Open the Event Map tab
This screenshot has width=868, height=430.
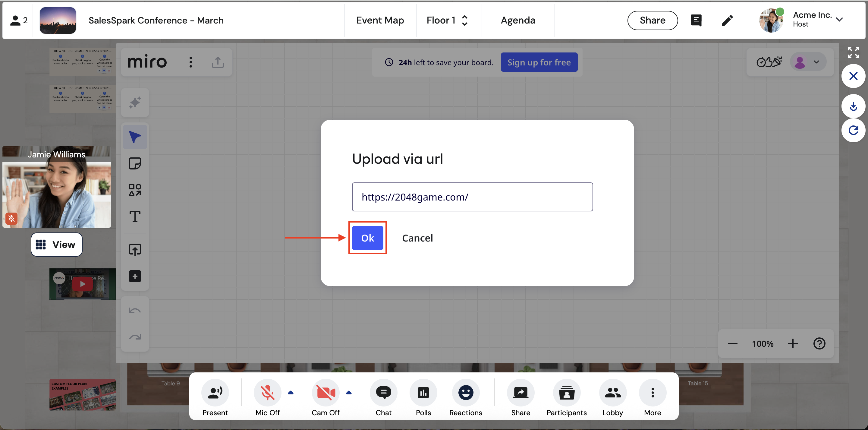click(380, 20)
